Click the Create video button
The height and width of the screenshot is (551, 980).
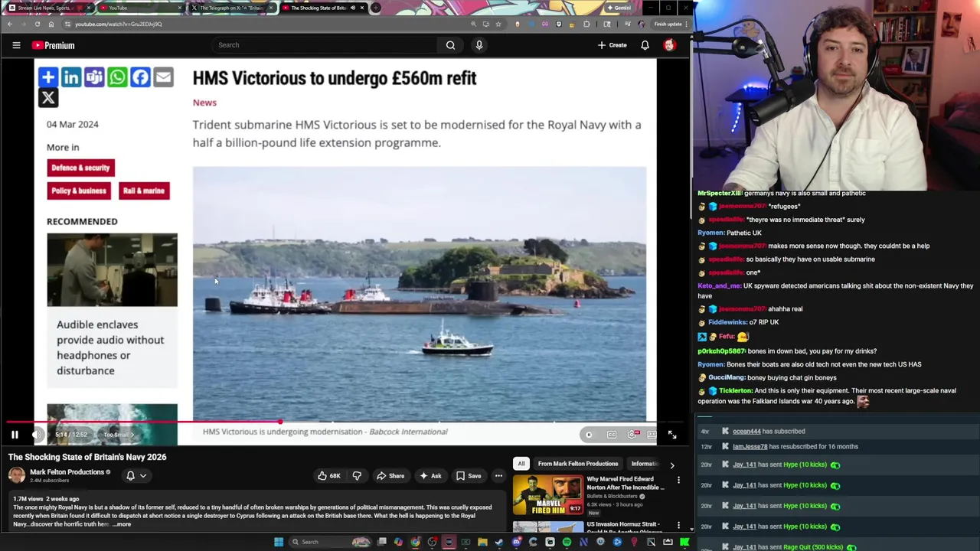point(612,45)
